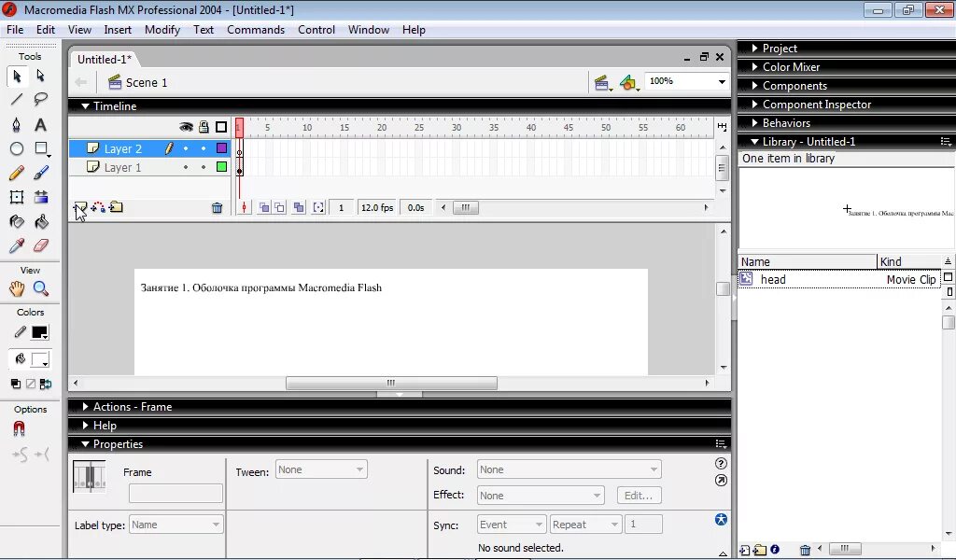Open the Modify menu
This screenshot has height=560, width=956.
tap(162, 30)
